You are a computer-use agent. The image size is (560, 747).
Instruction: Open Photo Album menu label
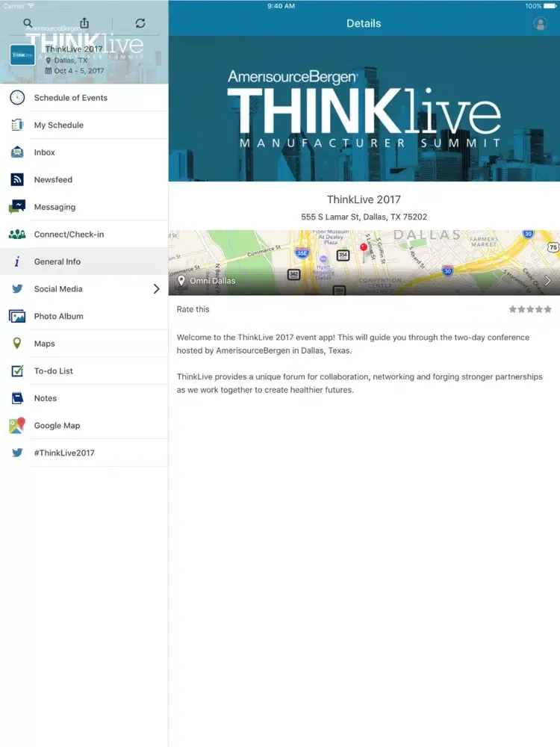coord(58,316)
